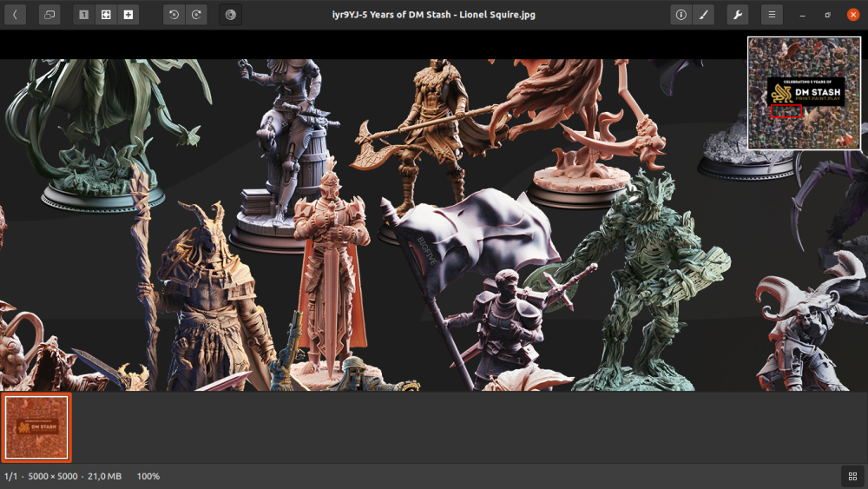868x489 pixels.
Task: Rotate image clockwise
Action: click(196, 15)
